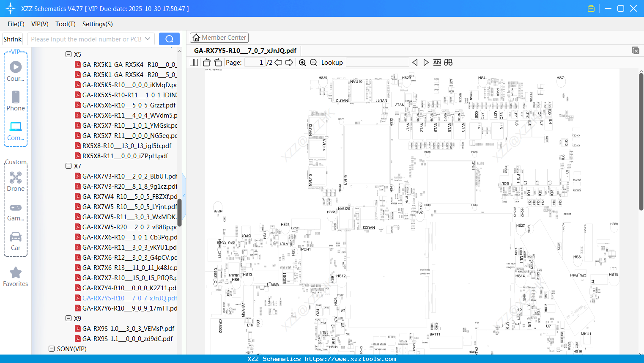This screenshot has width=644, height=363.
Task: Open RX5X8-R11__0_0_0_iZPpH.pdf
Action: click(x=121, y=156)
